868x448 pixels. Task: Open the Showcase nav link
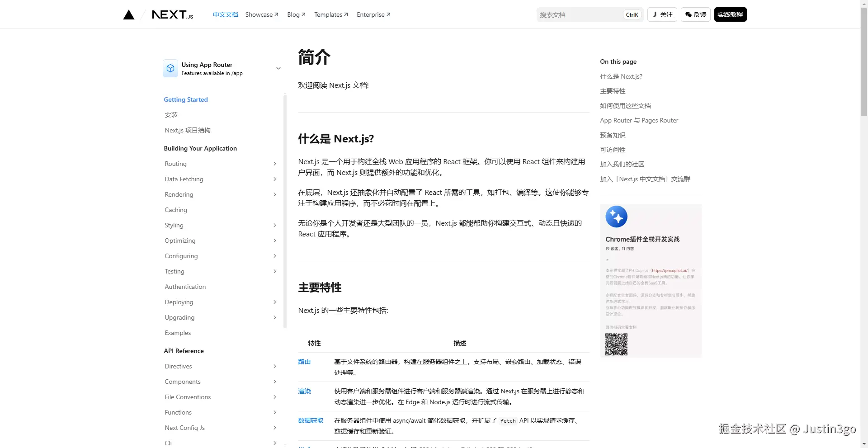point(262,14)
